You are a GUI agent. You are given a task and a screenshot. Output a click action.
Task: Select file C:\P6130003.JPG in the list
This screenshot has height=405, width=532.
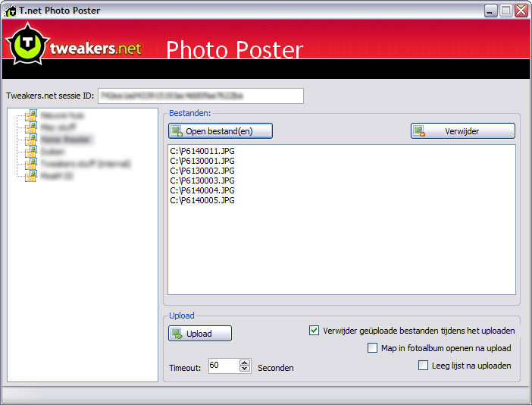tap(202, 181)
